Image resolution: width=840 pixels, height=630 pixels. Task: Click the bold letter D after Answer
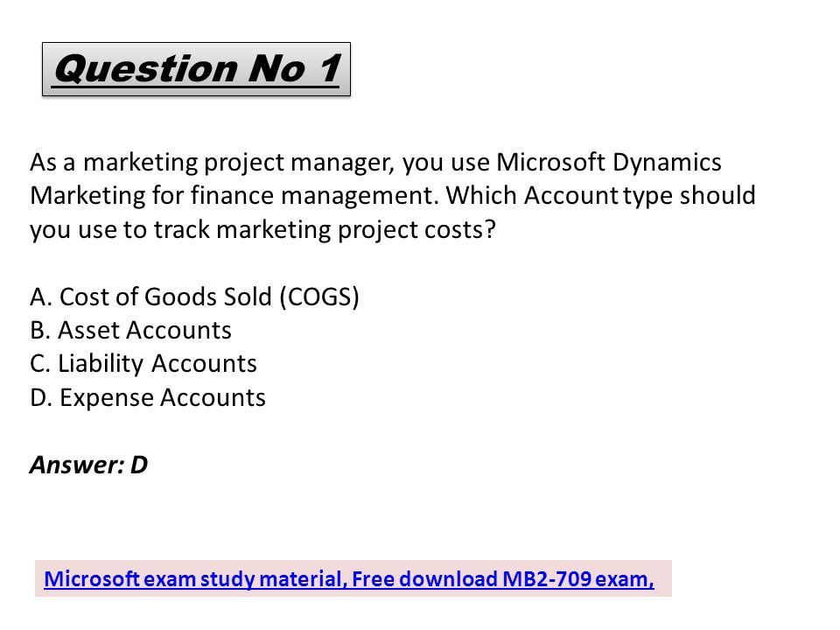click(139, 465)
